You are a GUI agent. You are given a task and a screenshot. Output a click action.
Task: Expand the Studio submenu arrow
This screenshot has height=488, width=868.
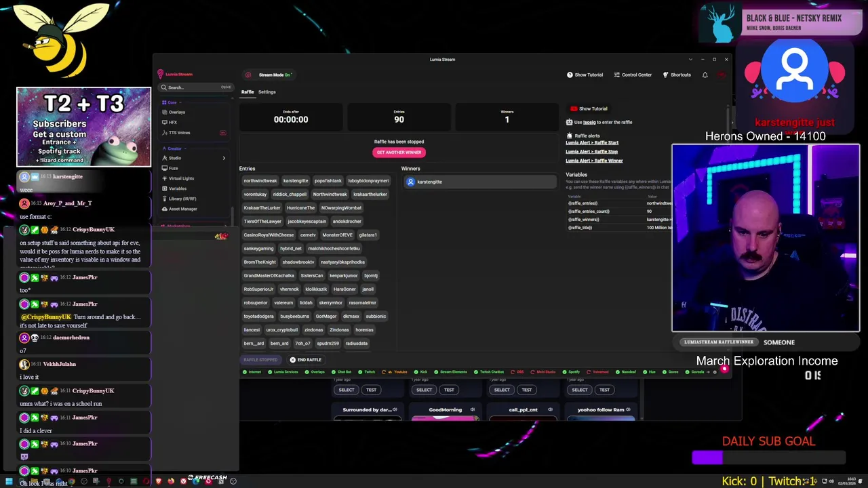[224, 158]
